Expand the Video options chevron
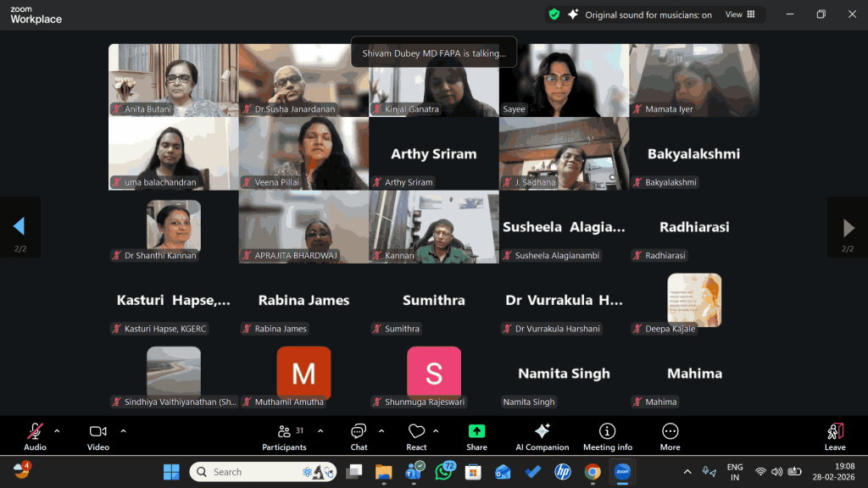The image size is (868, 488). tap(123, 430)
